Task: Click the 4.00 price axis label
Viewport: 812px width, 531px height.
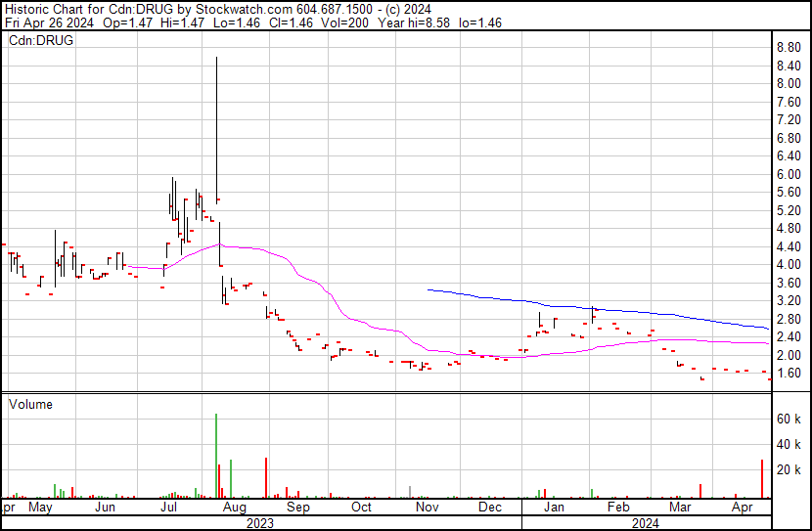Action: coord(789,265)
